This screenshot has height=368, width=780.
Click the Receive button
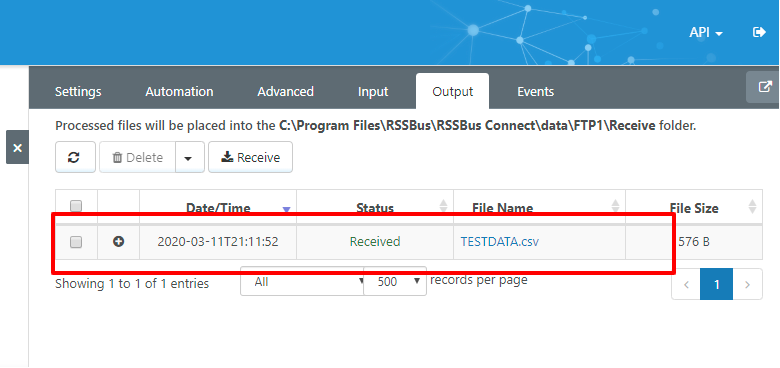pos(250,157)
